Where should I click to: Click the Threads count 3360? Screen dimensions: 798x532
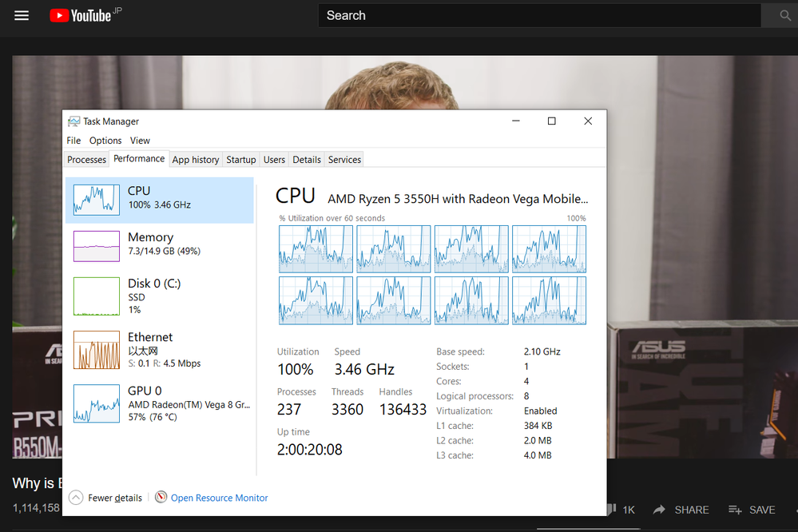pos(347,409)
